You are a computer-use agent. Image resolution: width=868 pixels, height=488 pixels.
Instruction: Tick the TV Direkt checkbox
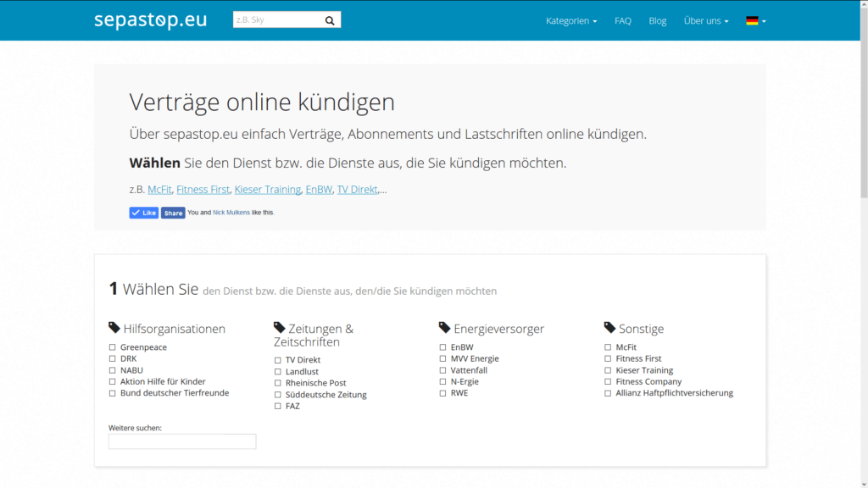pos(278,360)
